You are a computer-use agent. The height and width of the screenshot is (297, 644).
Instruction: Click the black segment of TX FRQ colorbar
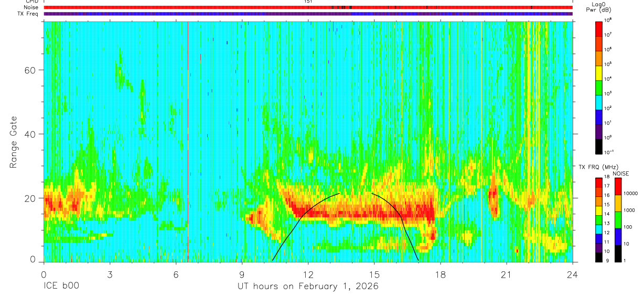coord(599,257)
